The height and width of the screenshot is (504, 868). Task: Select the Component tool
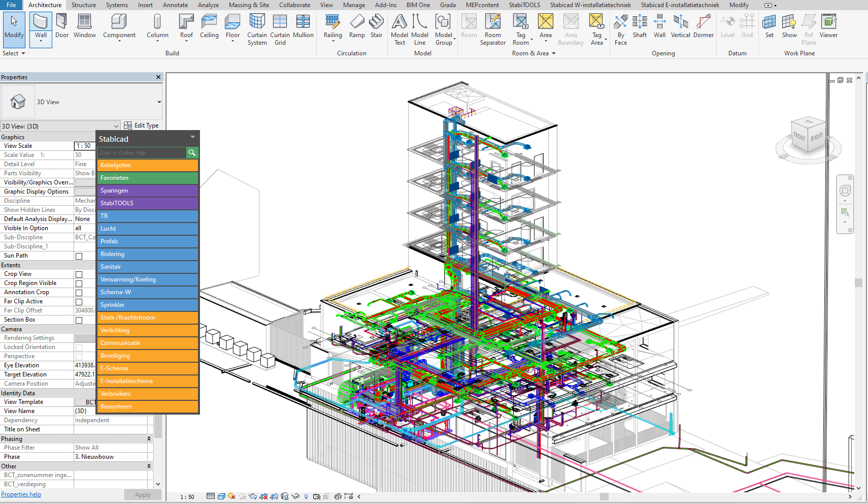(x=119, y=26)
